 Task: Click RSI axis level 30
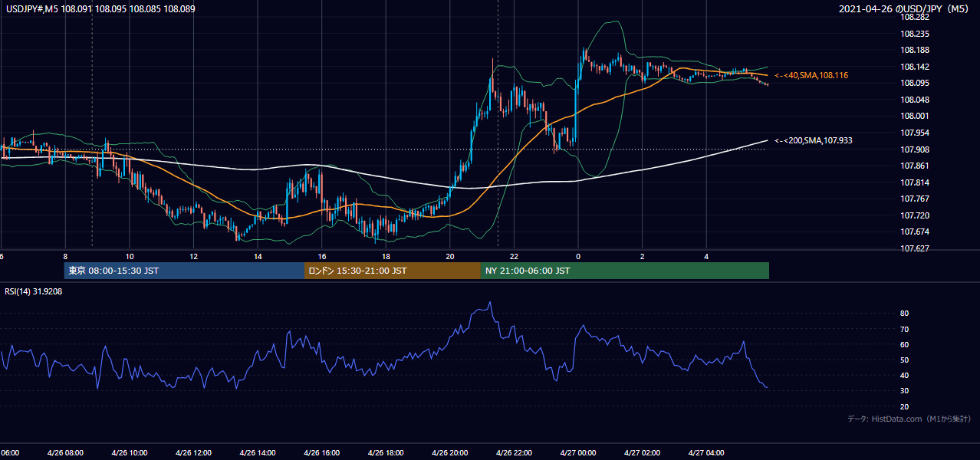coord(905,391)
